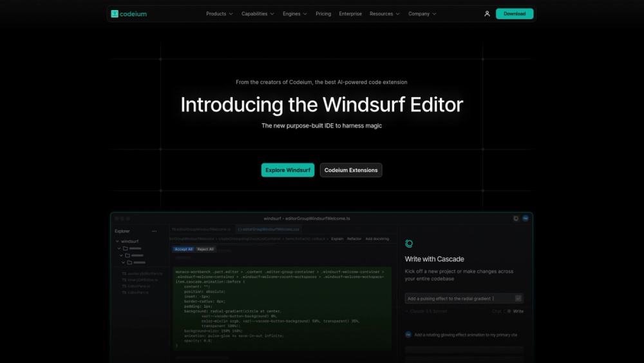Click the Add docstring action

377,239
